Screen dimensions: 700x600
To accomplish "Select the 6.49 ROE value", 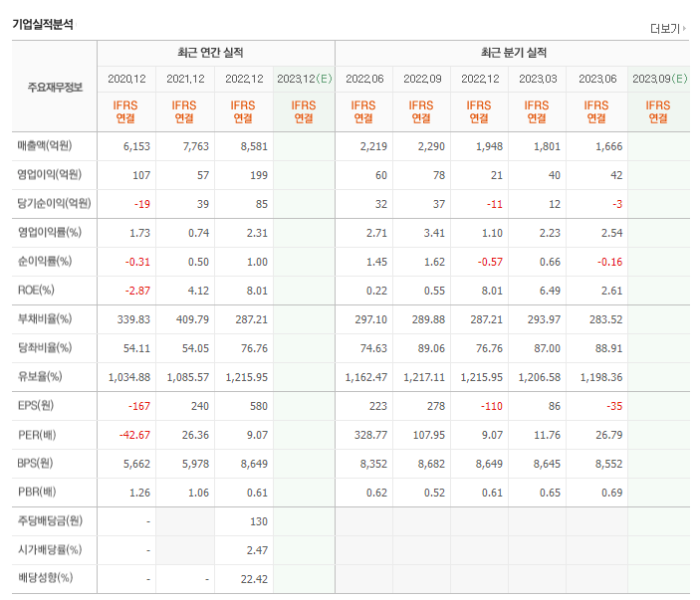I will coord(550,291).
